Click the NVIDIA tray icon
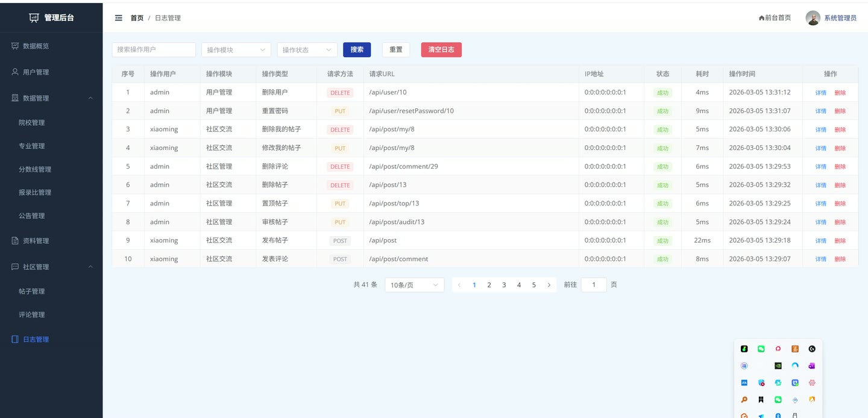 (x=778, y=366)
